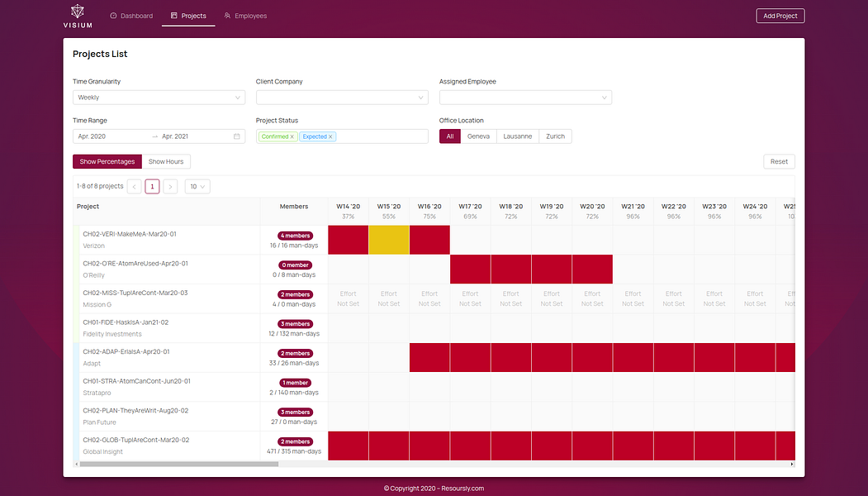Open the Dashboard tab
The width and height of the screenshot is (868, 496).
(131, 16)
